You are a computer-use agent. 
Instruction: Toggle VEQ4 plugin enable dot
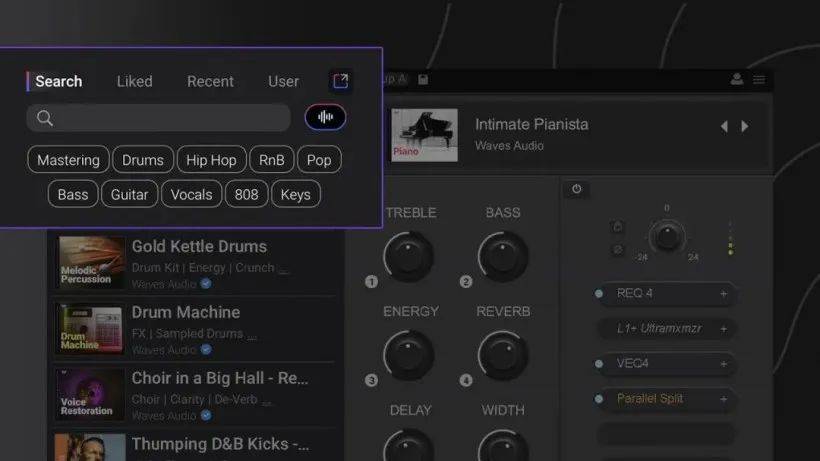pyautogui.click(x=599, y=364)
